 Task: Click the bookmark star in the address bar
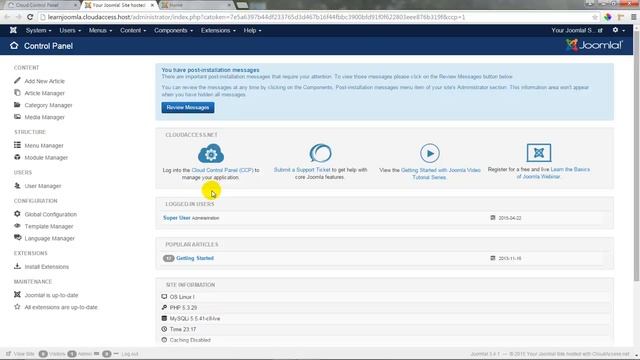point(595,17)
